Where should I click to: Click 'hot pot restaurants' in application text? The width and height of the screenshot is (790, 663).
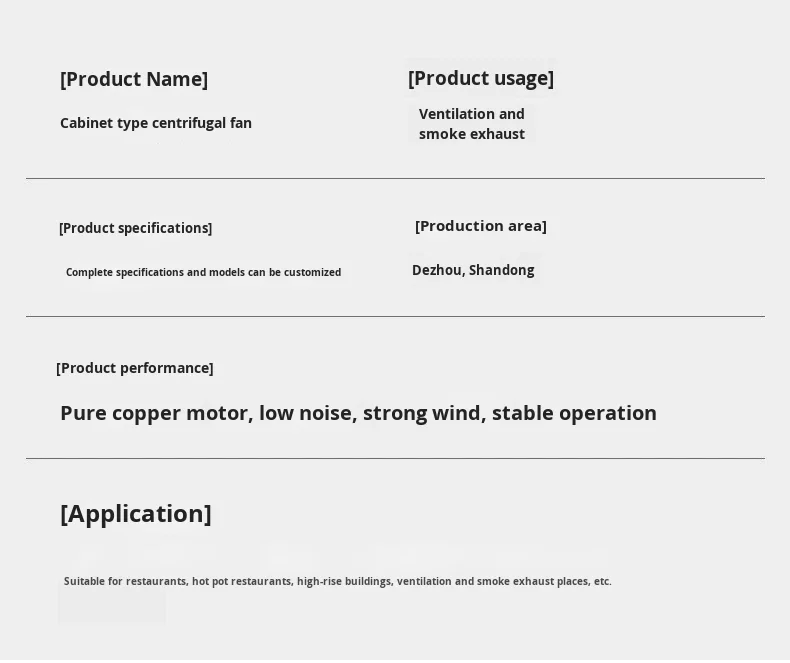(x=240, y=581)
